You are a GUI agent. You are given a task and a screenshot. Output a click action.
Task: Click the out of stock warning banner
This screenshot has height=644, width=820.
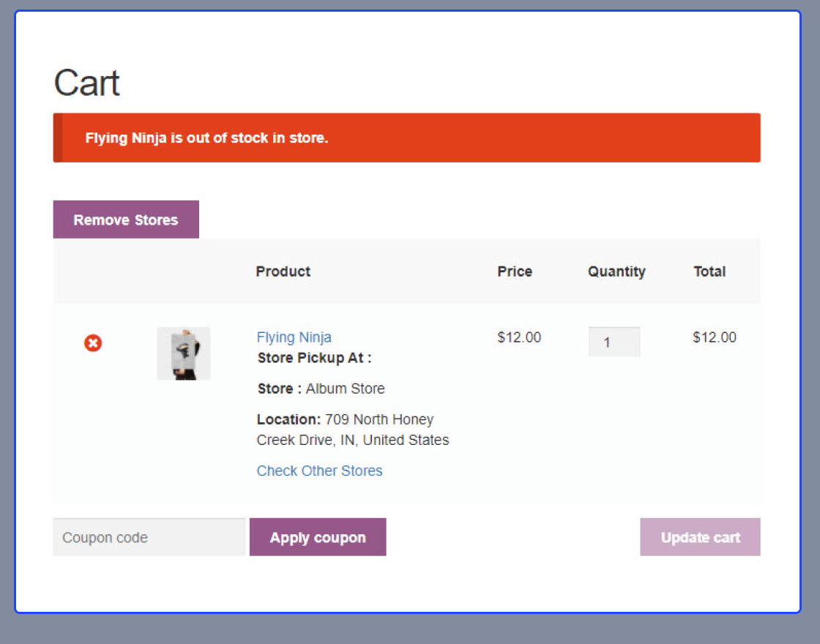pyautogui.click(x=407, y=138)
